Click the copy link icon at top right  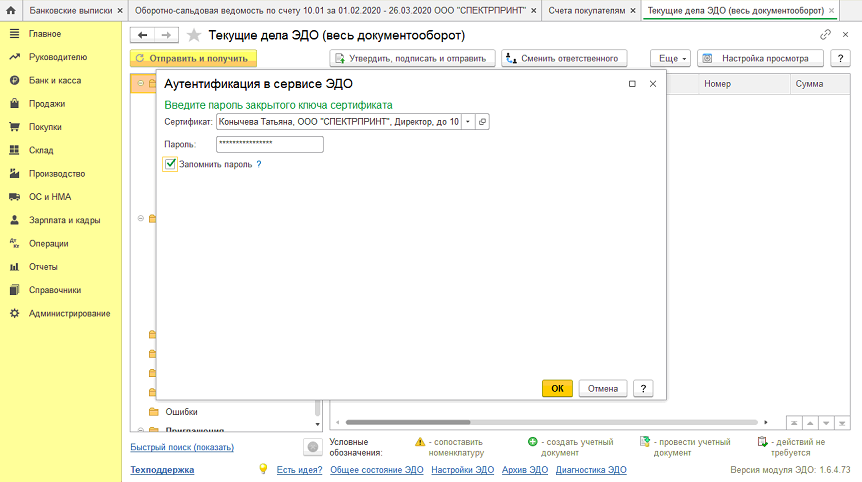coord(825,35)
